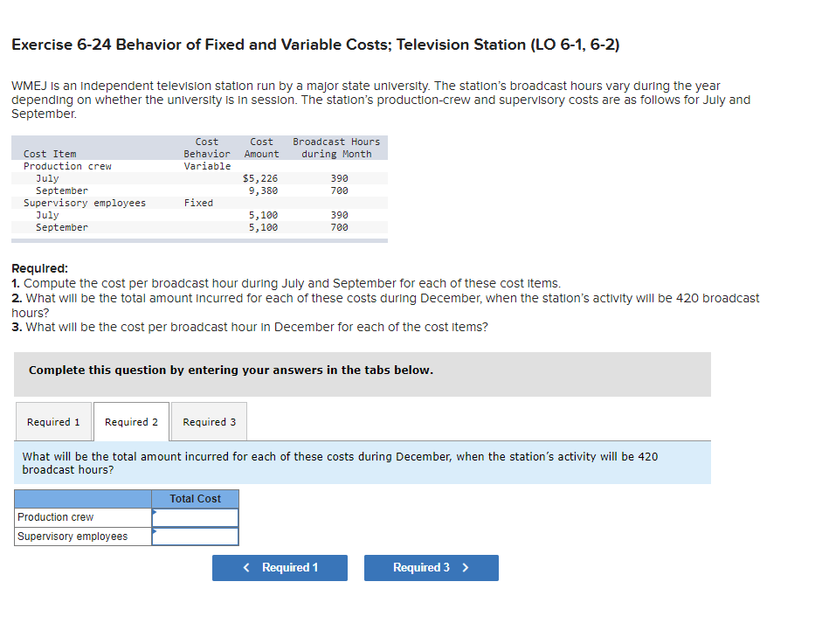Image resolution: width=815 pixels, height=644 pixels.
Task: Click the highlighted question instruction banner
Action: [362, 462]
